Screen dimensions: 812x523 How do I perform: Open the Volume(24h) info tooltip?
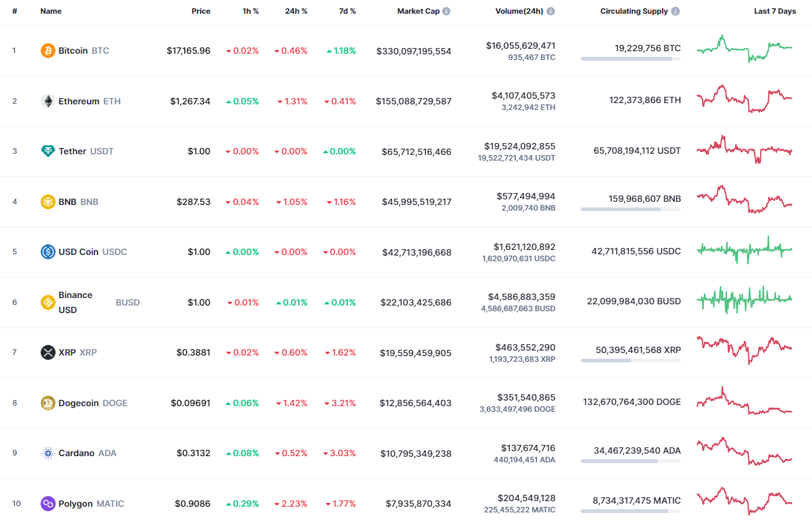[550, 11]
